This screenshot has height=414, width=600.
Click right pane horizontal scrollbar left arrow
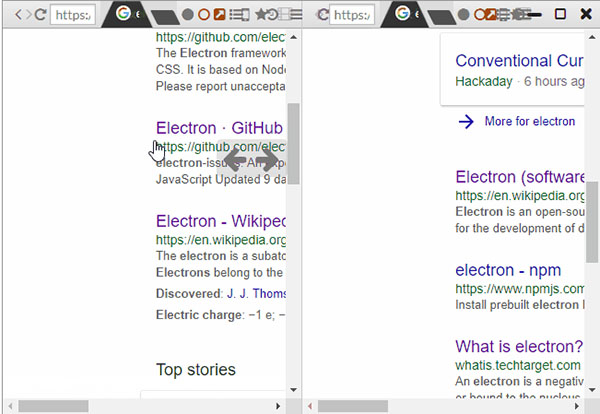[310, 406]
